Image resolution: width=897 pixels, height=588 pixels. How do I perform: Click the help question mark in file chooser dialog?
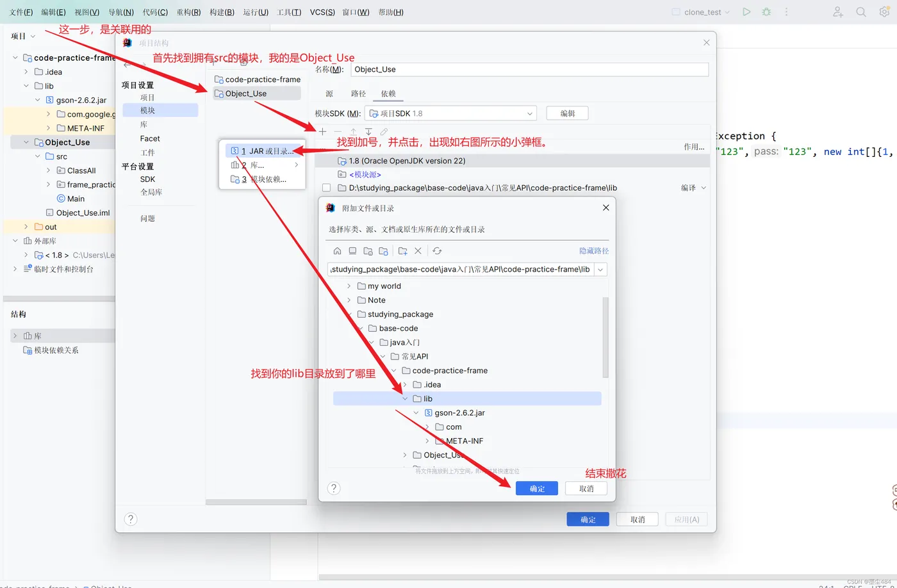pyautogui.click(x=333, y=489)
